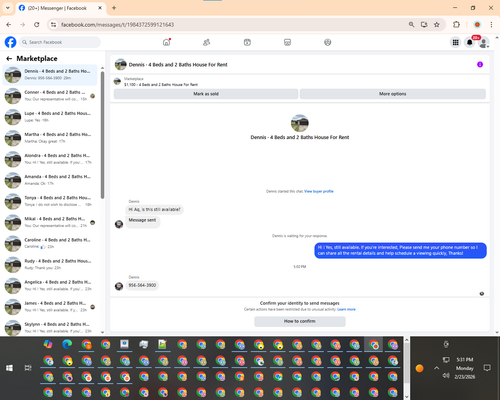Open the Alondra conversation
500x400 pixels.
[x=50, y=159]
